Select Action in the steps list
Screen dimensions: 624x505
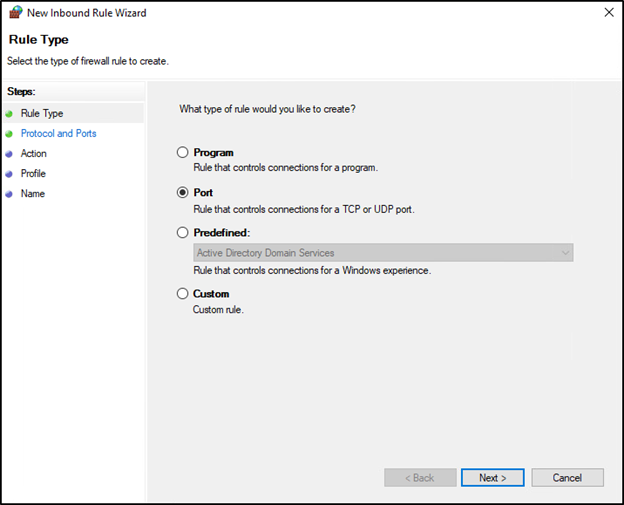click(x=34, y=154)
